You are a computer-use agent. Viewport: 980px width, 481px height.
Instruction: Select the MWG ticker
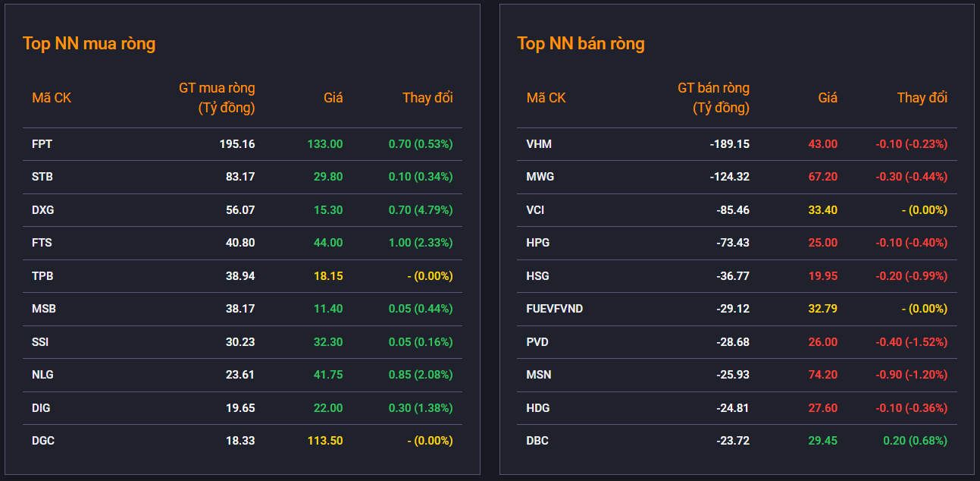(540, 177)
